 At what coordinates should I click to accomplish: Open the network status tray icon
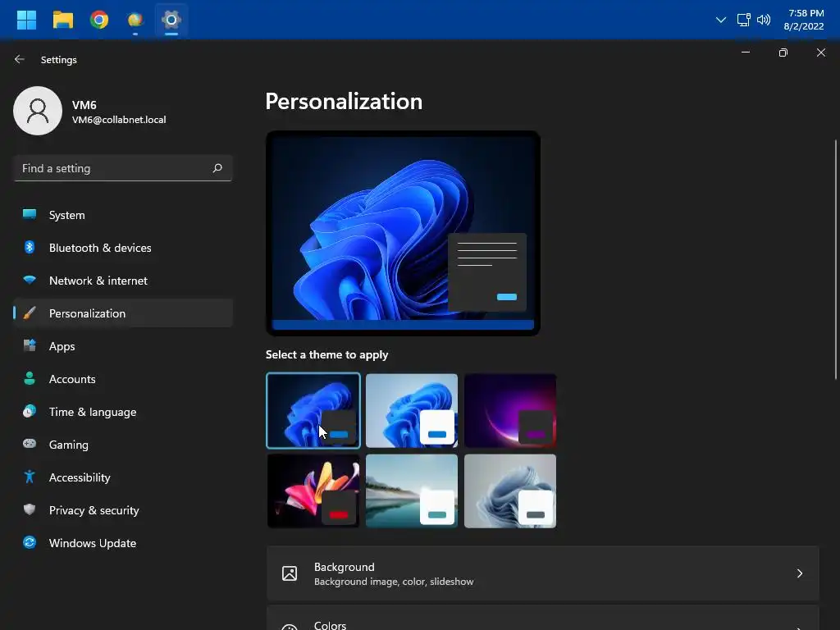[x=743, y=20]
